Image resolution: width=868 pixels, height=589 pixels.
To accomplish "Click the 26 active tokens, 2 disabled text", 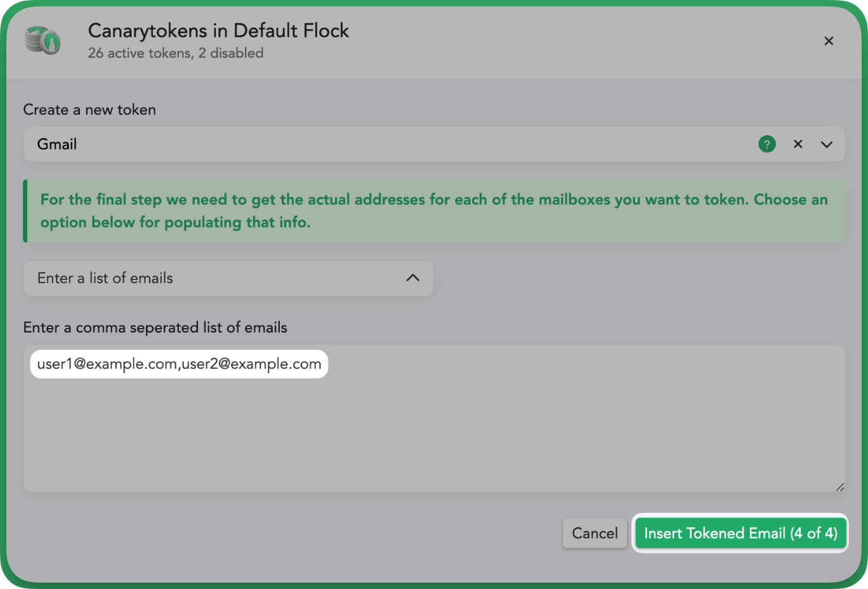I will 176,53.
